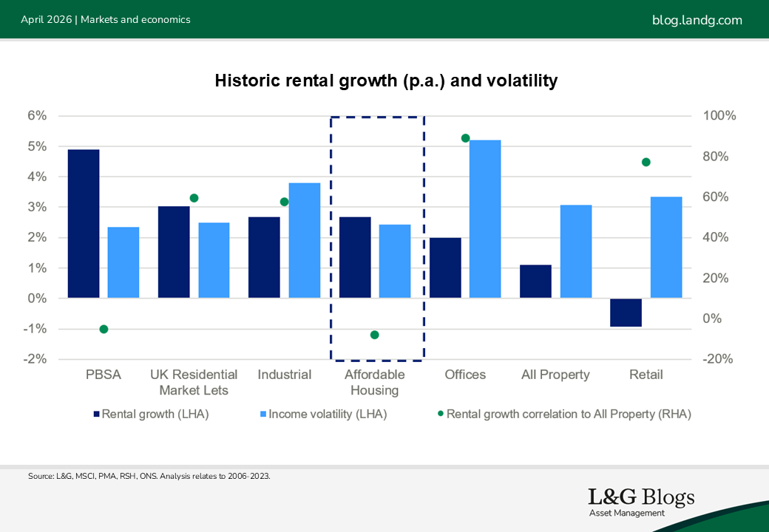The image size is (769, 532).
Task: Click the Industrial green correlation dot
Action: coord(284,202)
